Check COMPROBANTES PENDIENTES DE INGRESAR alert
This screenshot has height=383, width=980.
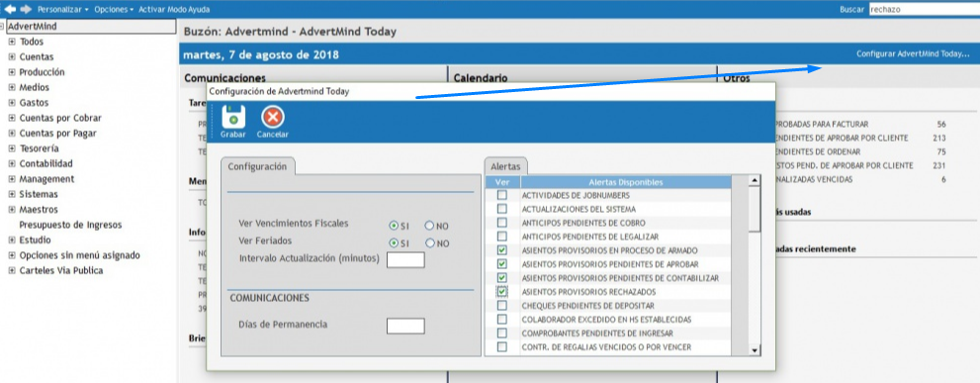coord(502,333)
